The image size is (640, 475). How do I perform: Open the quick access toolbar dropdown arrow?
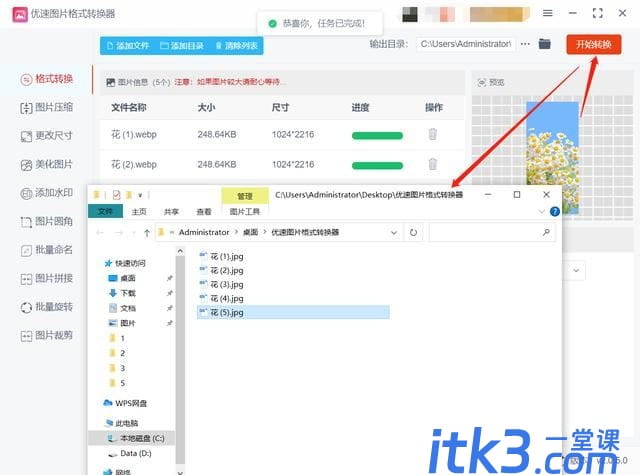coord(140,195)
